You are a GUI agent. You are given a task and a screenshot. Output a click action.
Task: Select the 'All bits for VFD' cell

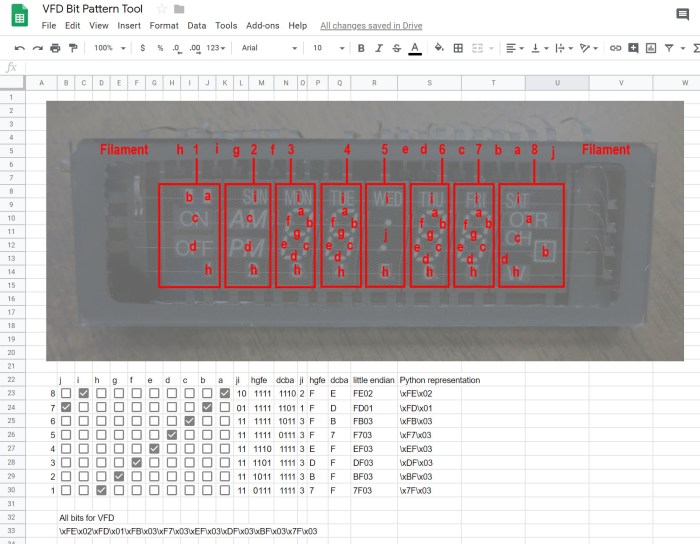click(x=87, y=518)
